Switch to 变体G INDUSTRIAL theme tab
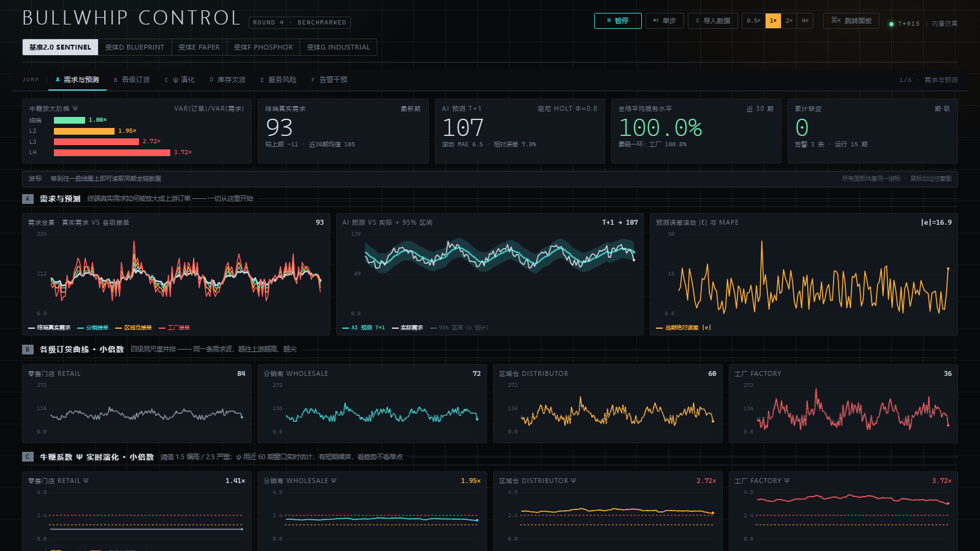This screenshot has height=551, width=980. click(339, 47)
